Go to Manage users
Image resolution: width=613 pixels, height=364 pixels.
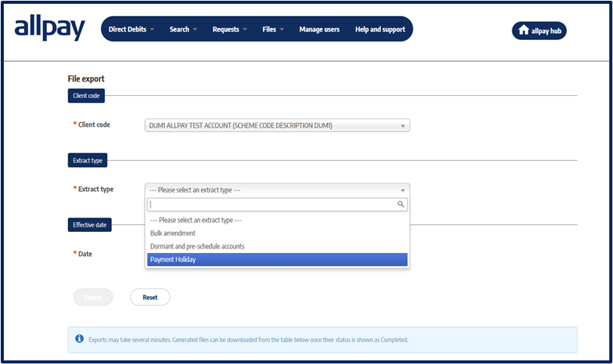[x=320, y=29]
